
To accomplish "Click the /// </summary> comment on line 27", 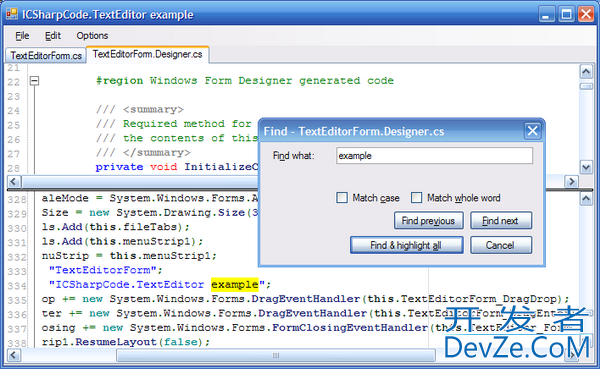I will pyautogui.click(x=143, y=153).
